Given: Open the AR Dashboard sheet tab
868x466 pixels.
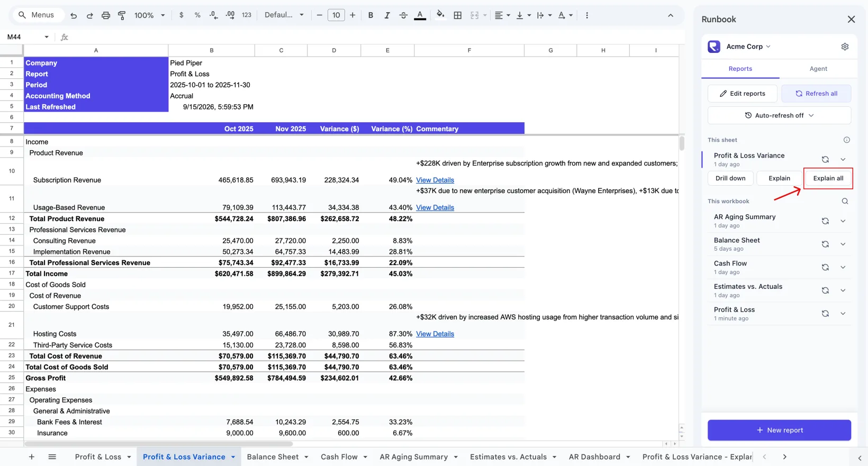Looking at the screenshot, I should pos(600,457).
